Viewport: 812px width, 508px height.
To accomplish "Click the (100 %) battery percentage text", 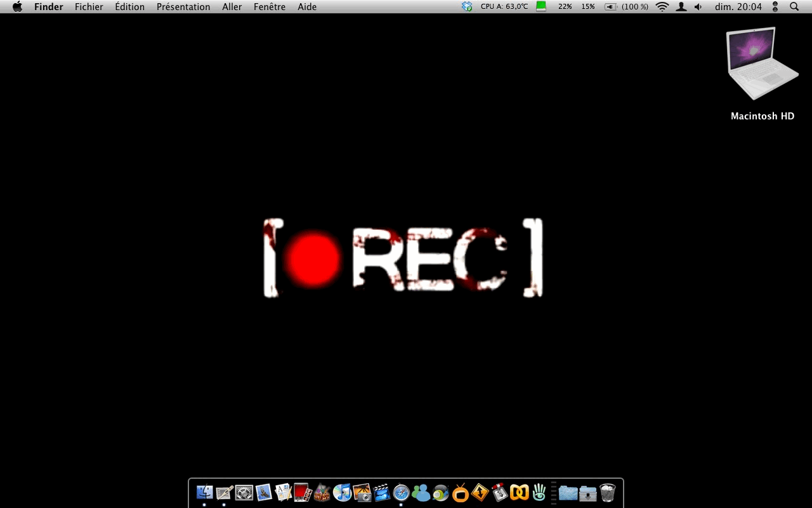I will pyautogui.click(x=635, y=6).
